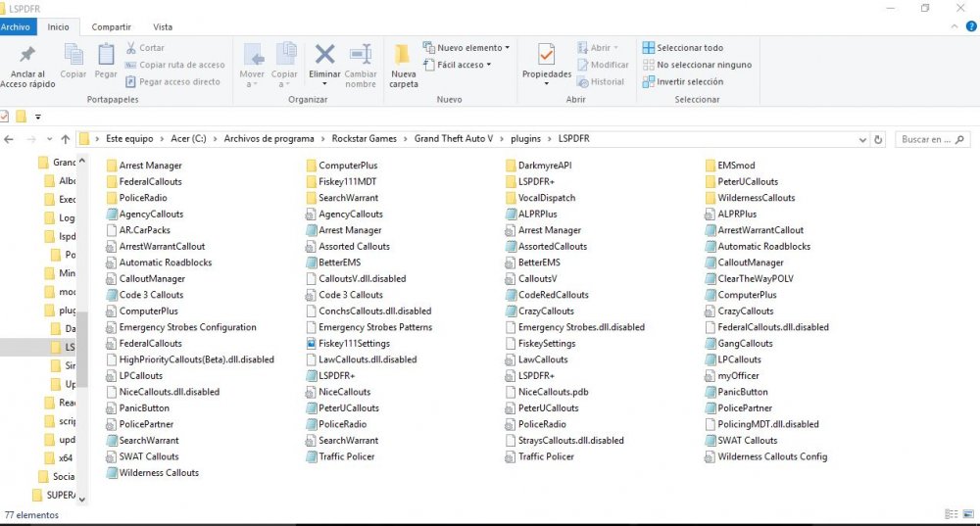Click the Mover a icon
Viewport: 980px width, 526px height.
[x=253, y=55]
